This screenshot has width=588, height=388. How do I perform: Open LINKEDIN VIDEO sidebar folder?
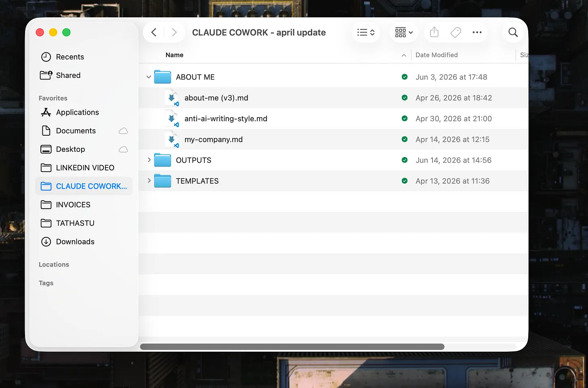[84, 168]
